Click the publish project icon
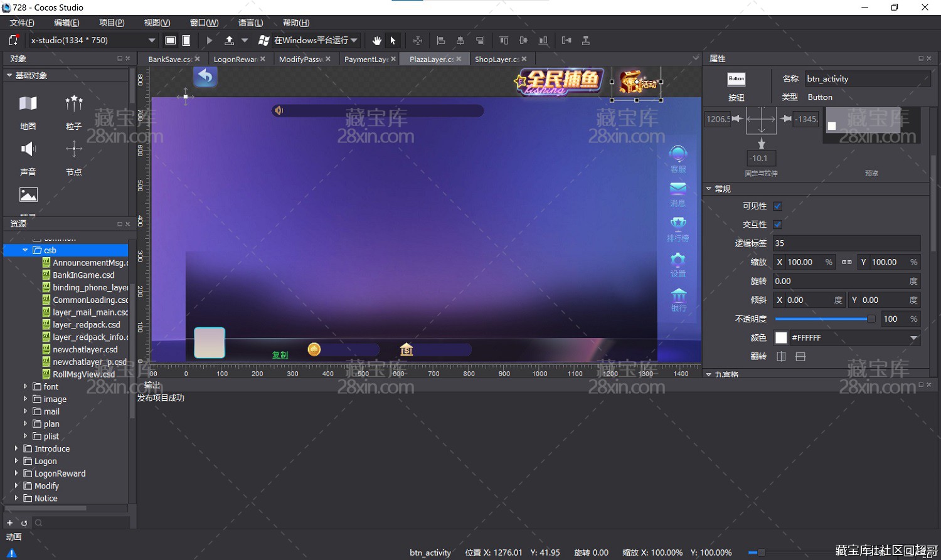 click(229, 40)
